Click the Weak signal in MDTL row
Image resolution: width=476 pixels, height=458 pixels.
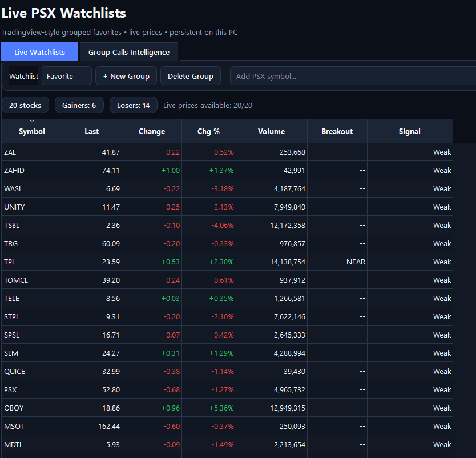(x=442, y=444)
